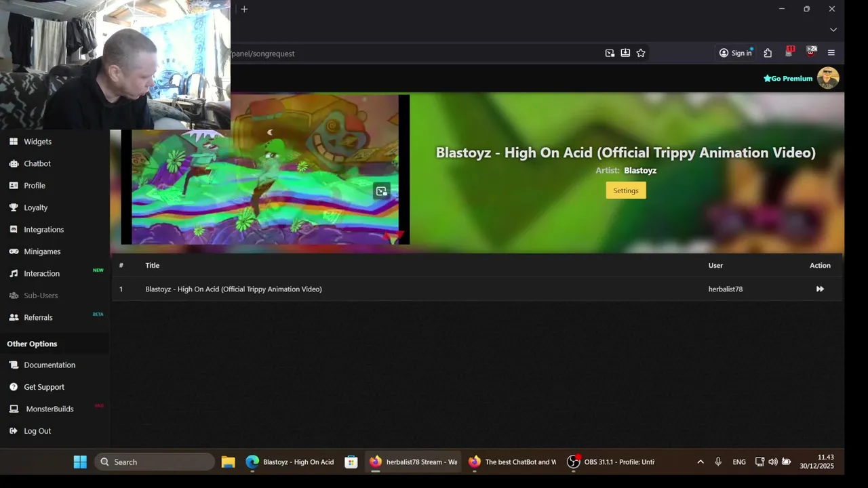
Task: Click the Artist name Blastoyz
Action: tap(640, 171)
